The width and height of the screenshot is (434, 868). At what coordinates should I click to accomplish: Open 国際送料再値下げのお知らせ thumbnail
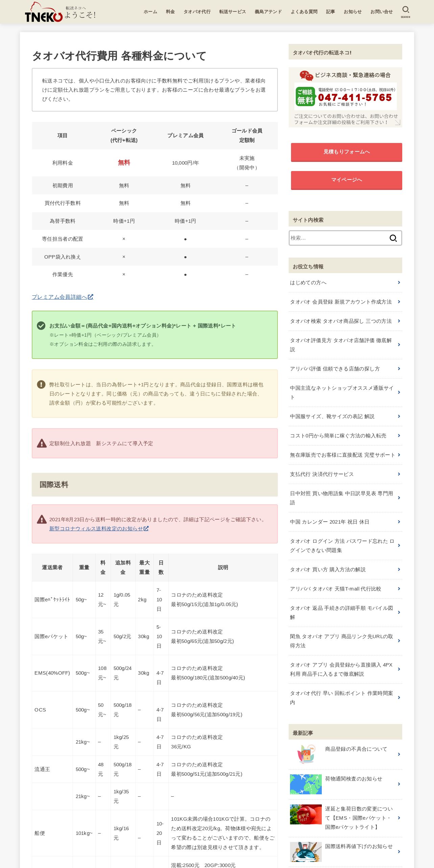pyautogui.click(x=306, y=852)
